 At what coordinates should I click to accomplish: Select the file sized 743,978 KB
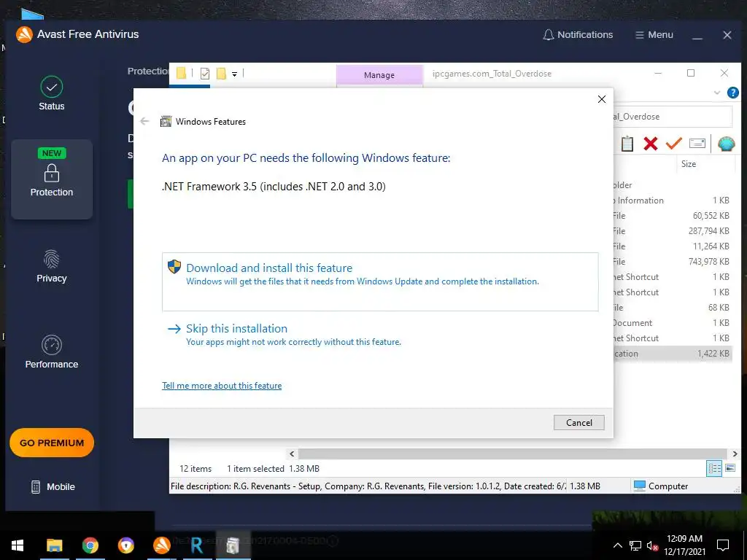tap(671, 262)
